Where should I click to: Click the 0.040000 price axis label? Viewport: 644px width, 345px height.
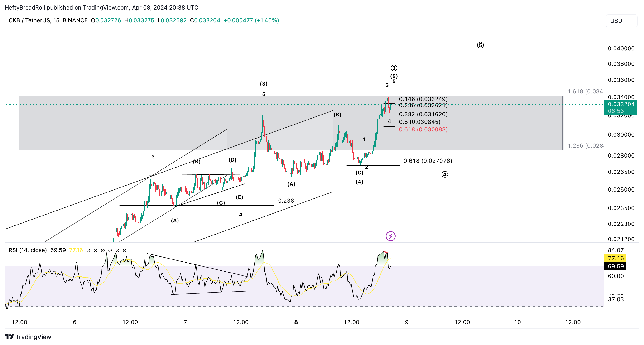click(621, 48)
